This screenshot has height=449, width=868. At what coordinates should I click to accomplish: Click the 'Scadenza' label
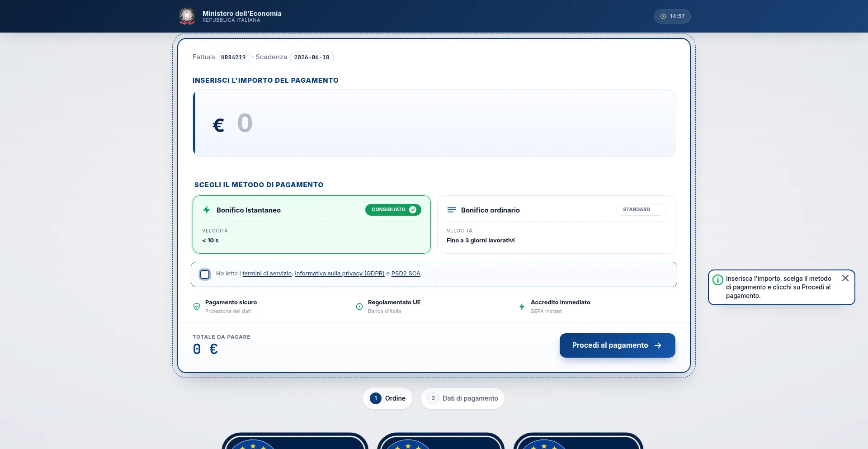(x=271, y=57)
